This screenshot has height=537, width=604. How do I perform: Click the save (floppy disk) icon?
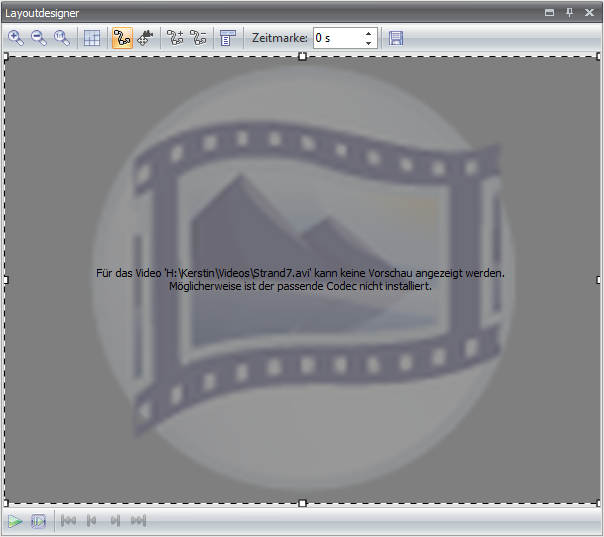pyautogui.click(x=396, y=38)
